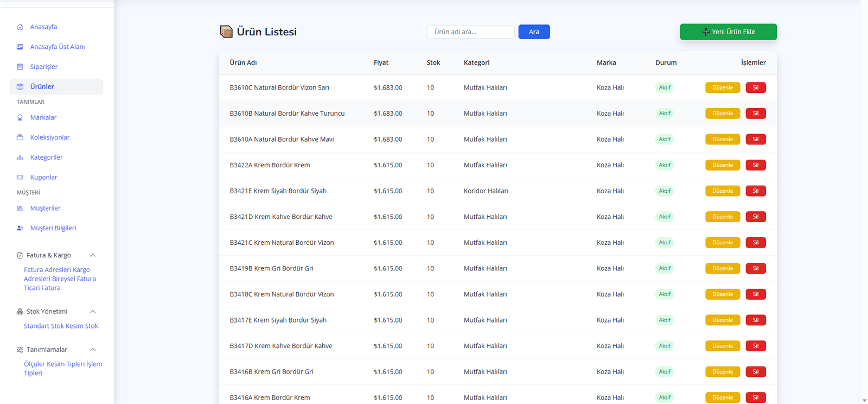Screen dimensions: 868x404
Task: Click the Siparişler list icon
Action: click(x=20, y=67)
